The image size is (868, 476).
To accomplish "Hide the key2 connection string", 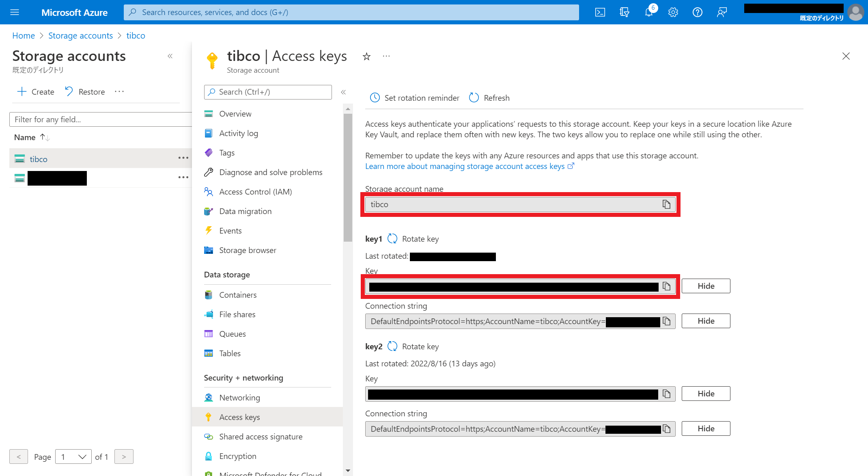I will pos(706,428).
